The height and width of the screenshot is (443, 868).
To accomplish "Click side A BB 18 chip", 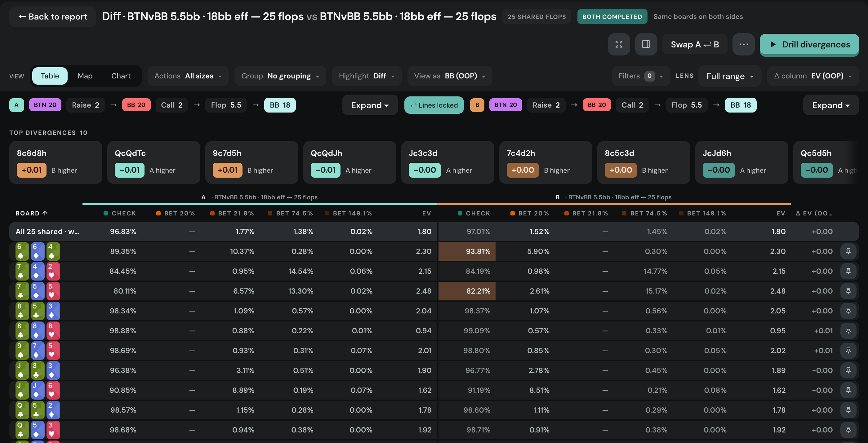I will 280,105.
